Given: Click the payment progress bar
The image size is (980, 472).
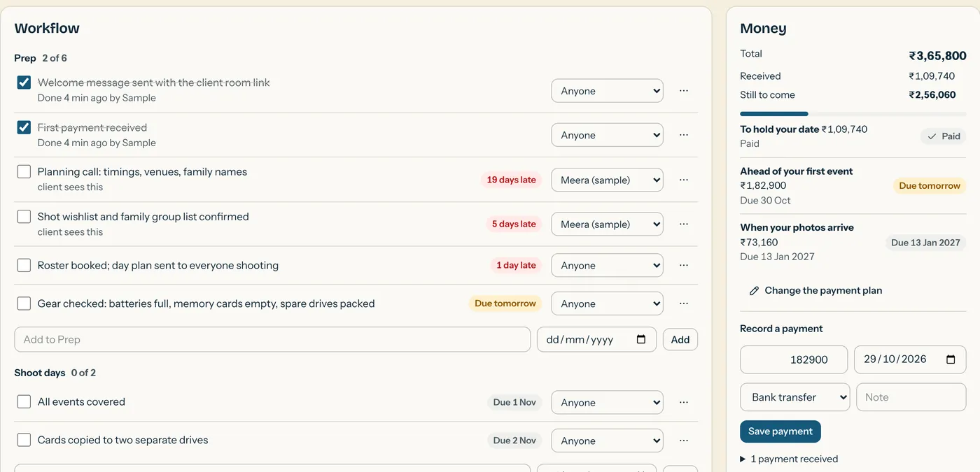Looking at the screenshot, I should click(853, 113).
